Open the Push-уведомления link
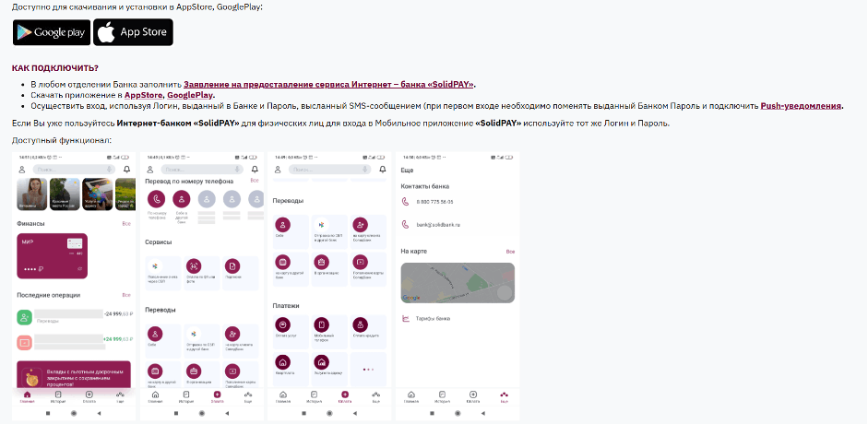Image resolution: width=868 pixels, height=424 pixels. [801, 106]
